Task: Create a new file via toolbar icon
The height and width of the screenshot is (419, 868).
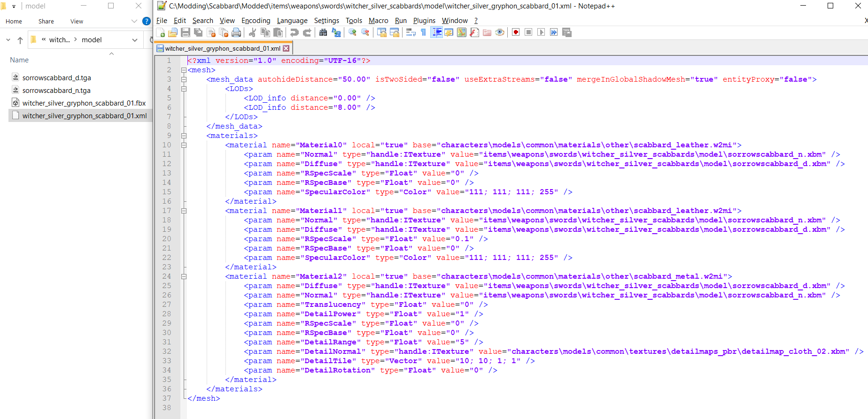Action: click(161, 32)
